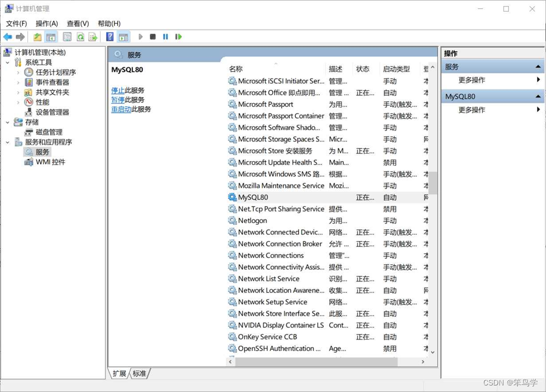Select 任务计划程序 in the tree

click(56, 72)
